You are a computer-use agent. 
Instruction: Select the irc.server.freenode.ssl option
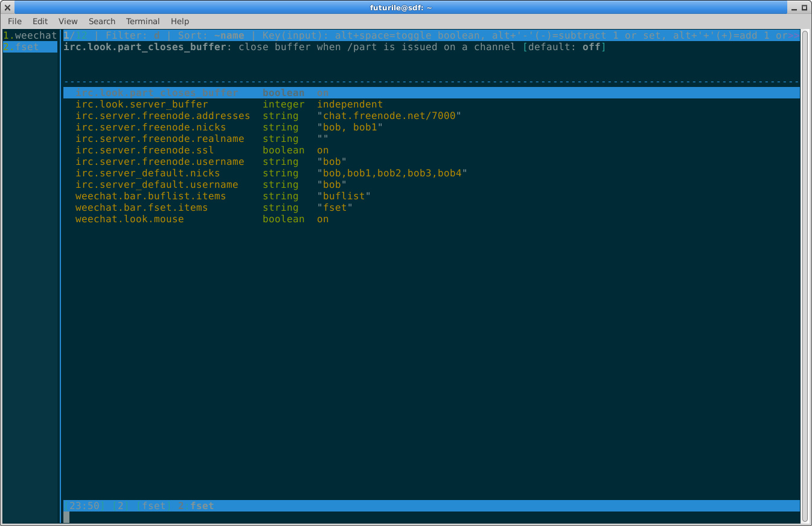pyautogui.click(x=144, y=150)
